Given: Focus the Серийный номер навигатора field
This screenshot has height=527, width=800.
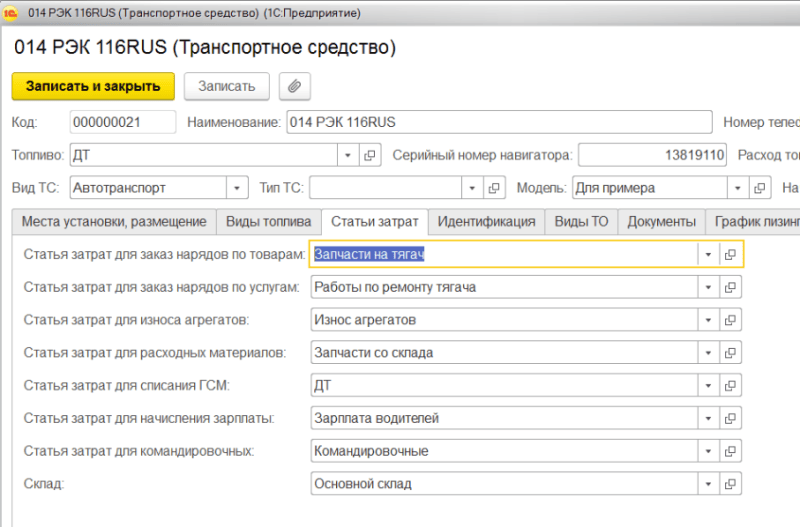Looking at the screenshot, I should coord(652,155).
